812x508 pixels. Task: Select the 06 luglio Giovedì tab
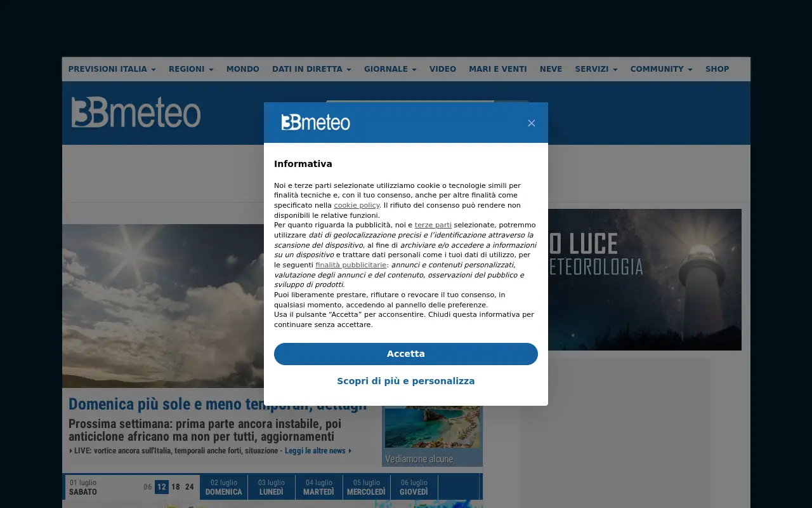(414, 487)
